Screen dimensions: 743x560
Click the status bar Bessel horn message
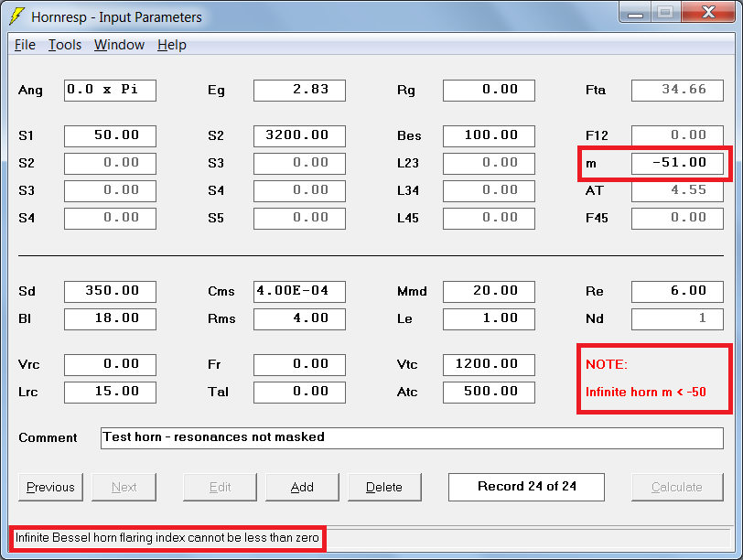coord(167,538)
